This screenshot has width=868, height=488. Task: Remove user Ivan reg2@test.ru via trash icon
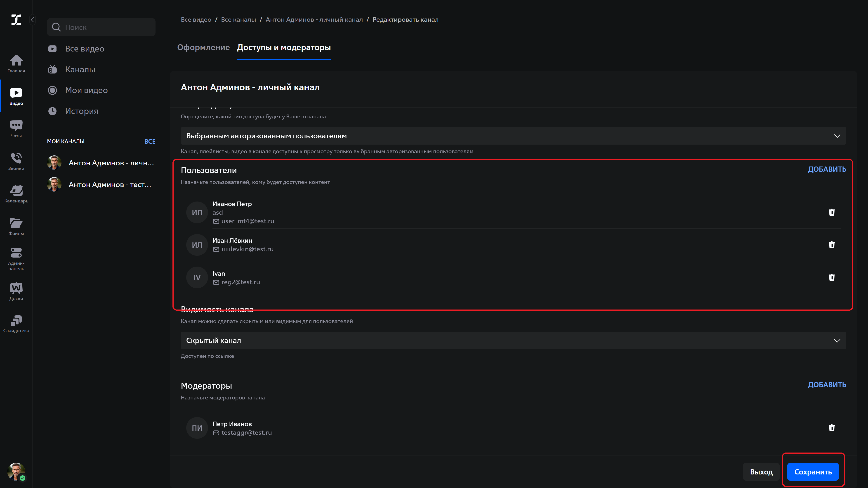[832, 277]
